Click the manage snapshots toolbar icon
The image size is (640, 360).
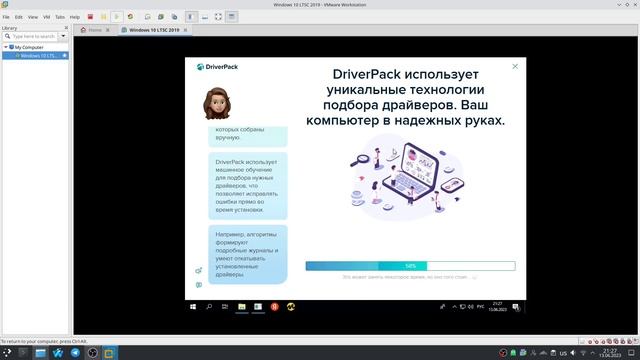click(x=174, y=17)
